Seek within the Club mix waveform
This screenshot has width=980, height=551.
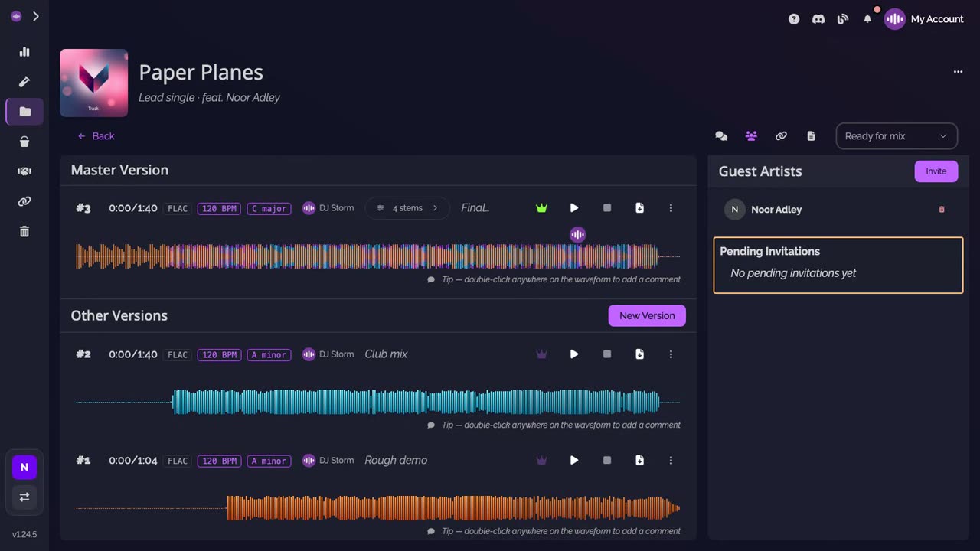377,402
